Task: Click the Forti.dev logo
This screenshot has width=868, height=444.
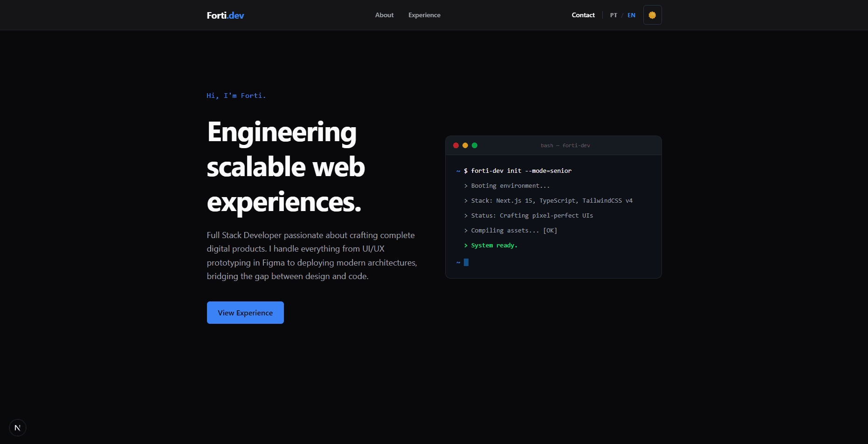Action: (225, 14)
